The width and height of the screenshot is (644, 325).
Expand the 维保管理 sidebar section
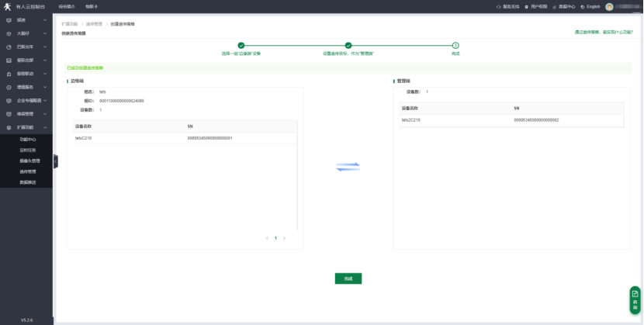(x=45, y=113)
